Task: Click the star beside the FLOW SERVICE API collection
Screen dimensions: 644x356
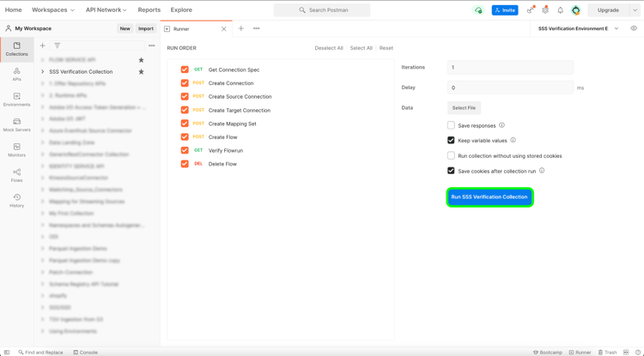Action: coord(141,60)
